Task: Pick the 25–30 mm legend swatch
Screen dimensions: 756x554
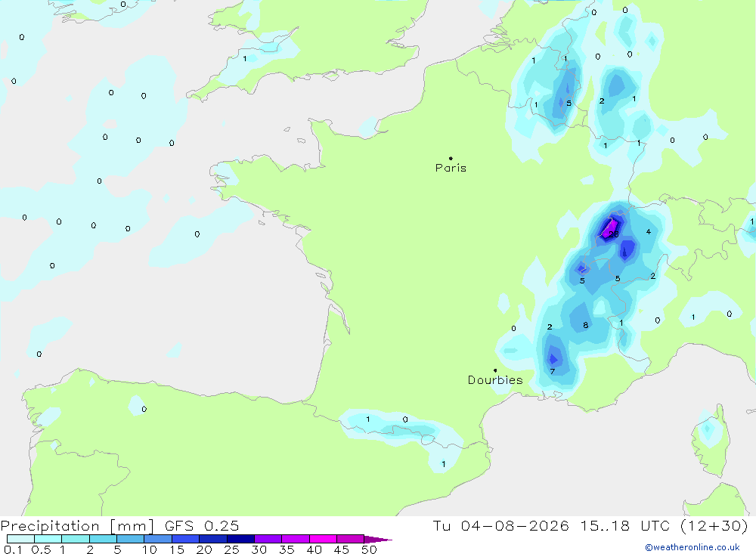Action: point(240,539)
